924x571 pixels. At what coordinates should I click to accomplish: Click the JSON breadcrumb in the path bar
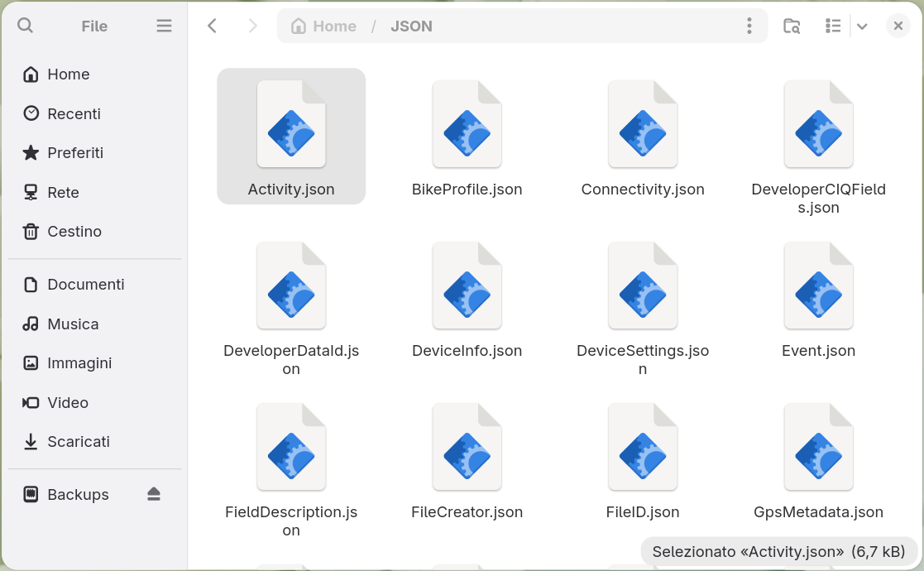pyautogui.click(x=411, y=26)
